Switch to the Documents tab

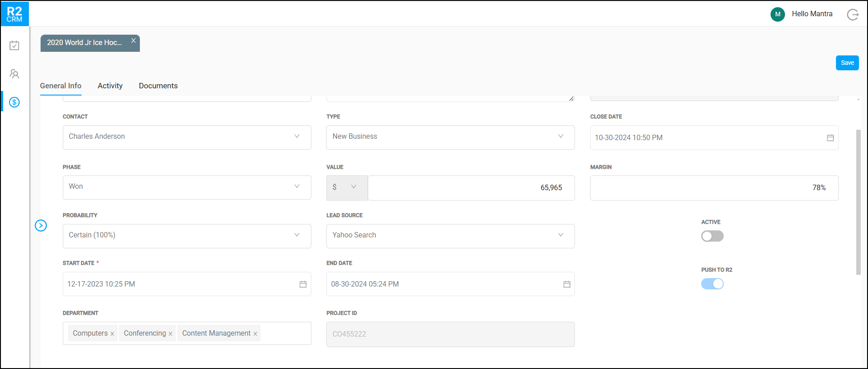tap(158, 86)
